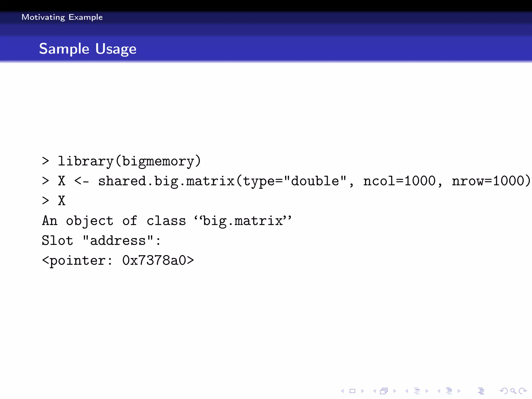
Task: Click the stacked frames icon
Action: 384,391
